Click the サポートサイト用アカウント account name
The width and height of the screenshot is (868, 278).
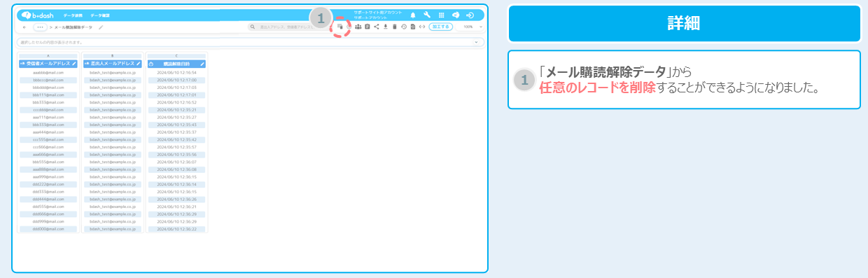click(x=378, y=12)
